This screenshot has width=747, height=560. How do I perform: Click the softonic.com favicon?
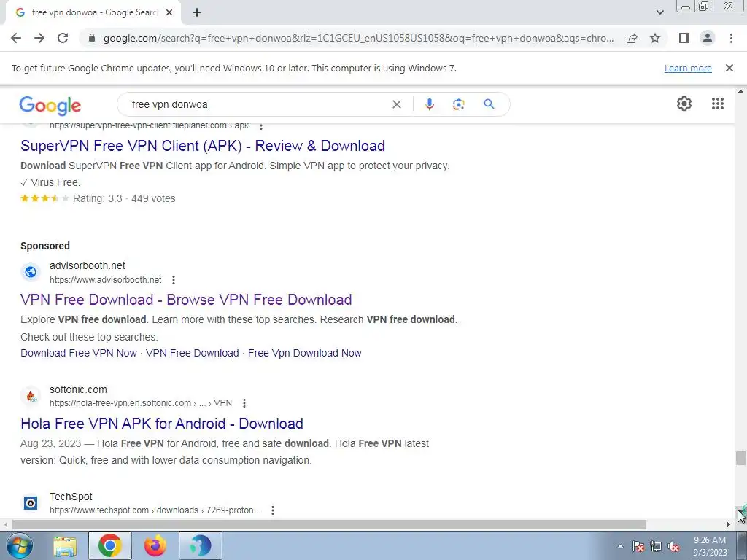coord(31,396)
